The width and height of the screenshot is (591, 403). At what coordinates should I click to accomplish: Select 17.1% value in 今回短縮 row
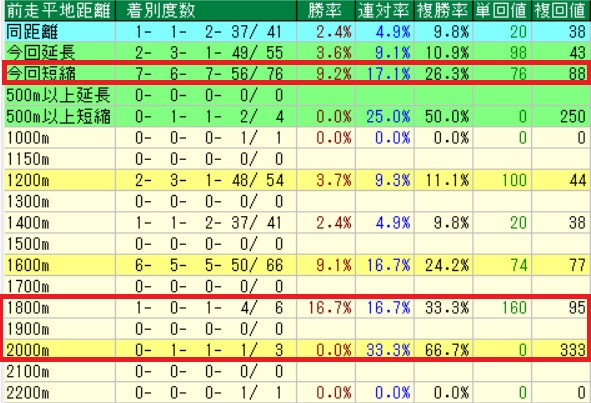point(389,74)
